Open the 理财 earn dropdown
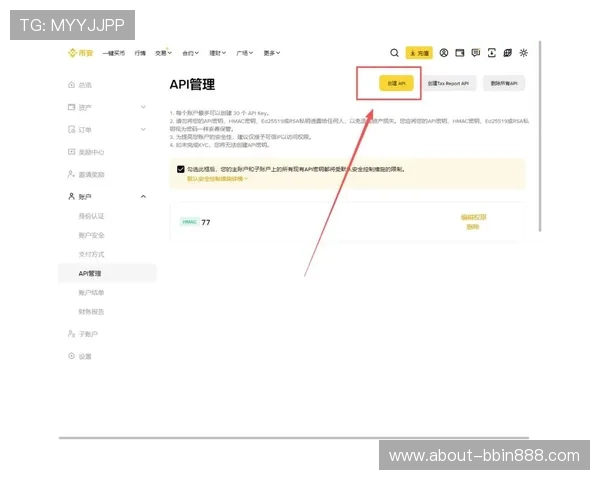 [x=218, y=53]
